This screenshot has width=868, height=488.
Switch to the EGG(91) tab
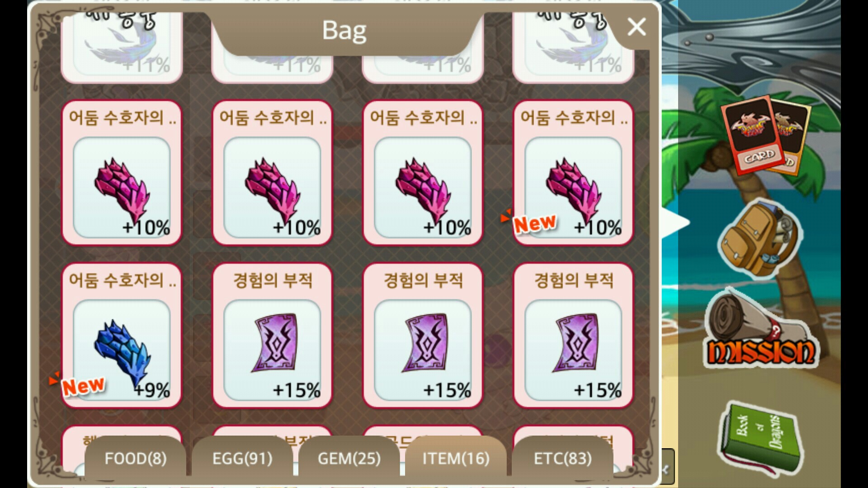(242, 457)
